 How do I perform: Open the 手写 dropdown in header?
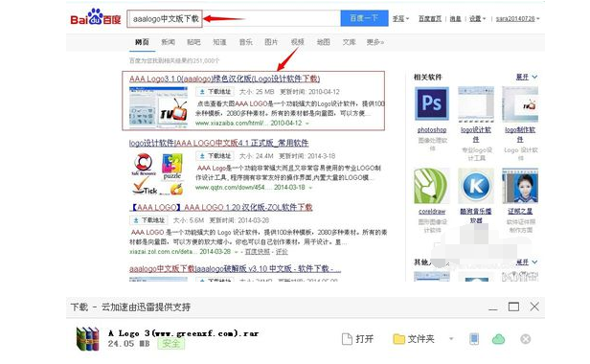click(400, 18)
